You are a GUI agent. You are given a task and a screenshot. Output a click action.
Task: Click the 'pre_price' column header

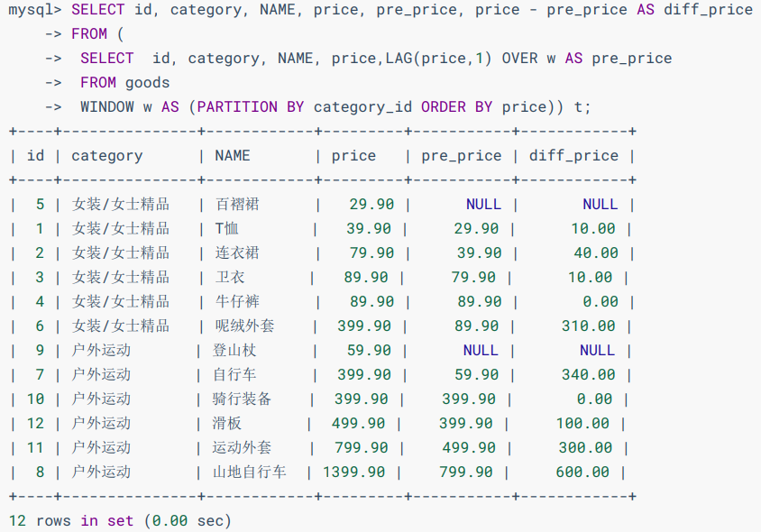click(461, 156)
